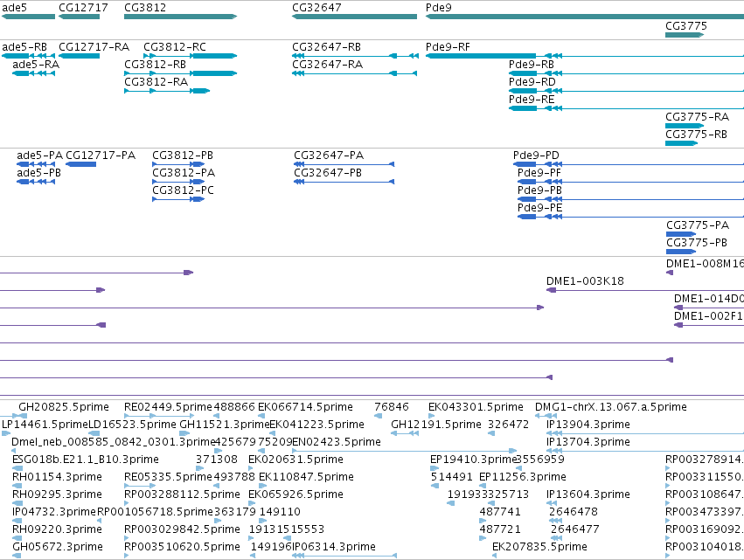Click the DMG1-chrX.13.067.a.5prime label
Viewport: 744px width, 560px height.
point(611,407)
